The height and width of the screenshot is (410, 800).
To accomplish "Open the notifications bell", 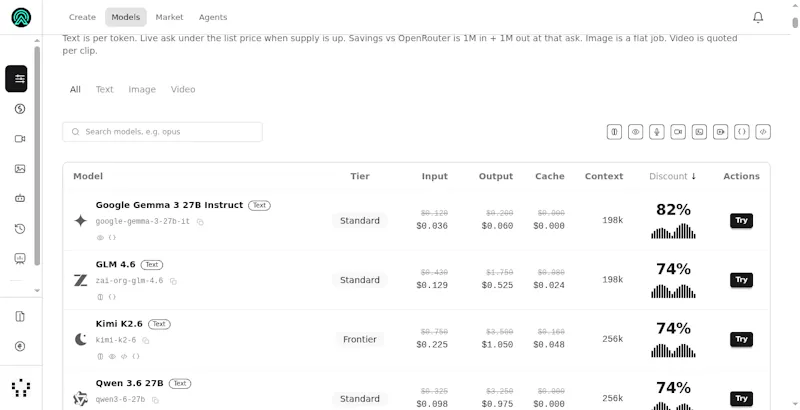I will coord(758,17).
